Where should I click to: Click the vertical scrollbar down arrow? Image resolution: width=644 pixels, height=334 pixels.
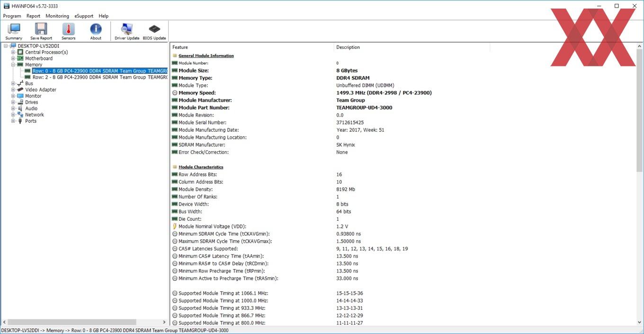tap(640, 322)
